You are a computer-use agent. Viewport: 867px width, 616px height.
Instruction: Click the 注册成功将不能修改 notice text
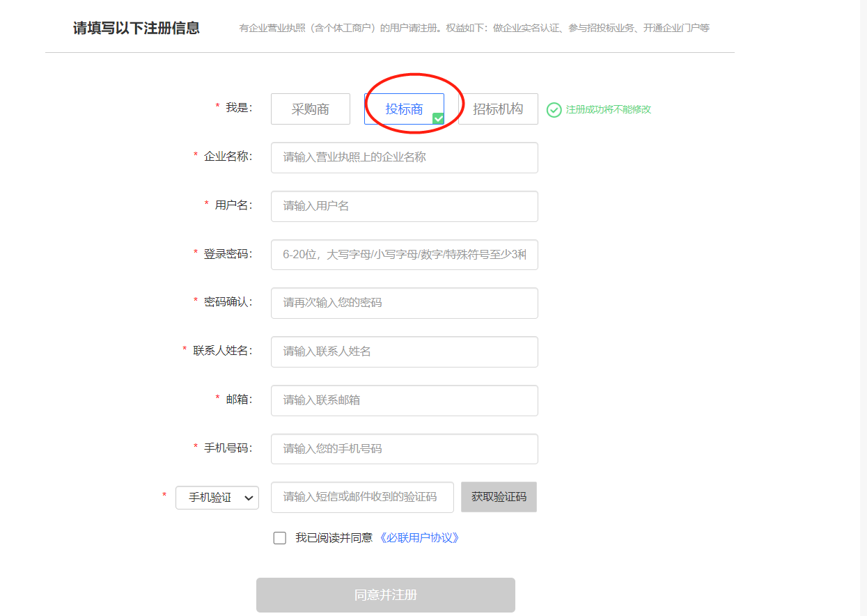tap(608, 110)
